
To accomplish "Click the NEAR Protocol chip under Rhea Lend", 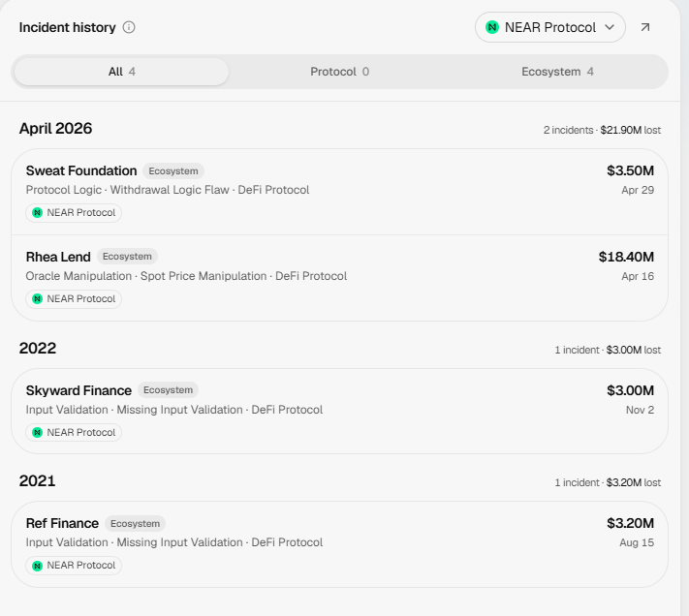I will coord(74,299).
